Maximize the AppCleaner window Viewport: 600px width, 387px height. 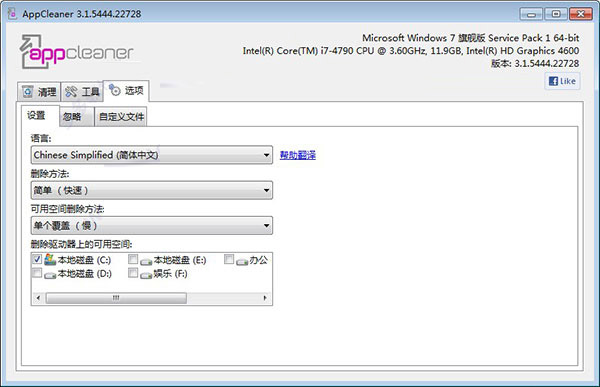coord(556,14)
